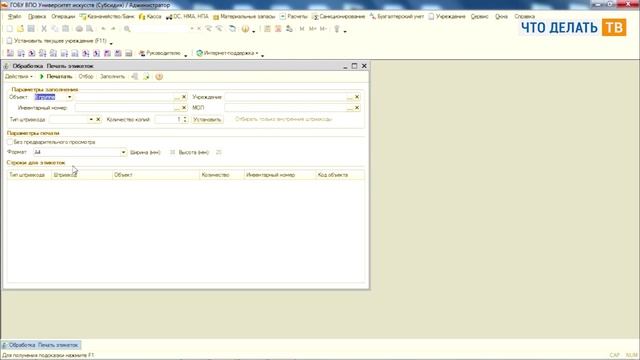Screen dimensions: 640x360
Task: Click the Save diskette toolbar icon
Action: (x=31, y=29)
